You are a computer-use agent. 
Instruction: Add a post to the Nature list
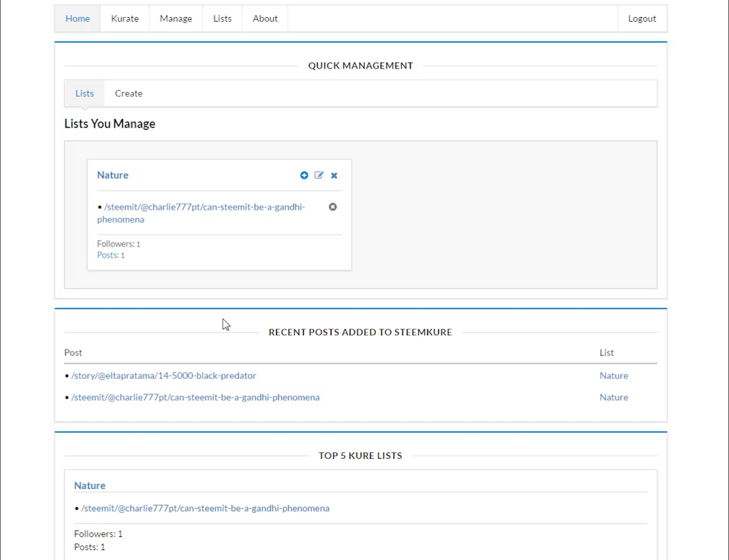(x=304, y=175)
